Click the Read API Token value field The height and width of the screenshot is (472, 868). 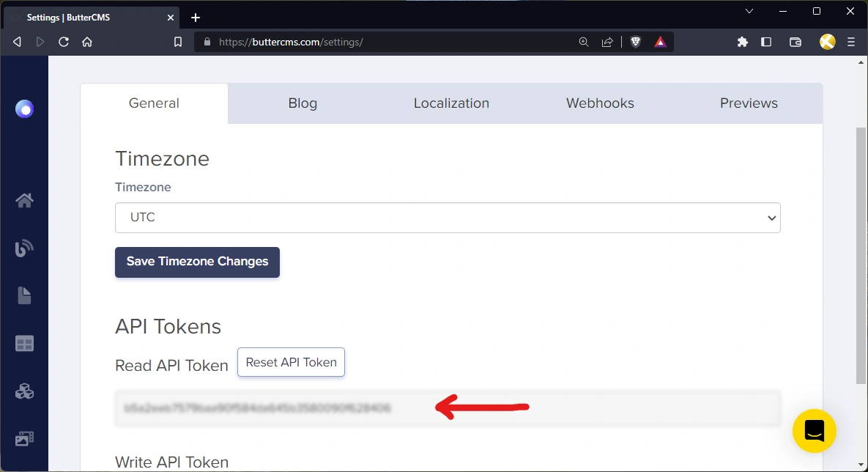click(x=448, y=408)
